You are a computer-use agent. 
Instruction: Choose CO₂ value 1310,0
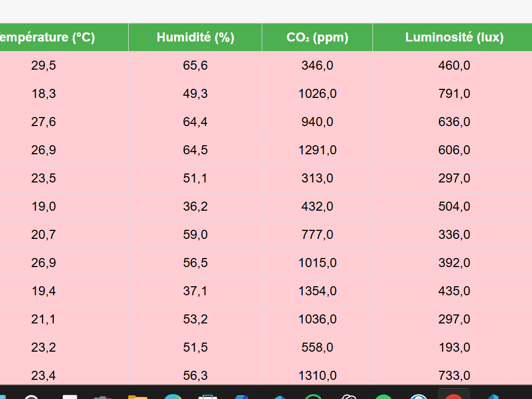click(x=317, y=375)
